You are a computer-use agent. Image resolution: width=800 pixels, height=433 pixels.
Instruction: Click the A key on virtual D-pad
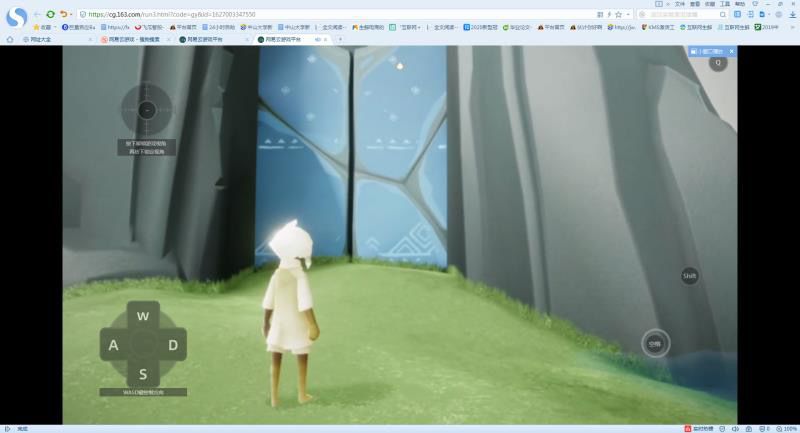pyautogui.click(x=114, y=345)
